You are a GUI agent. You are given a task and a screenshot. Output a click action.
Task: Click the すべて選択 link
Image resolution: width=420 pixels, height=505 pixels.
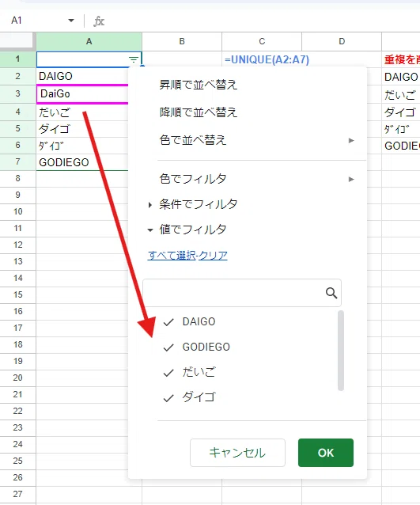click(x=171, y=256)
